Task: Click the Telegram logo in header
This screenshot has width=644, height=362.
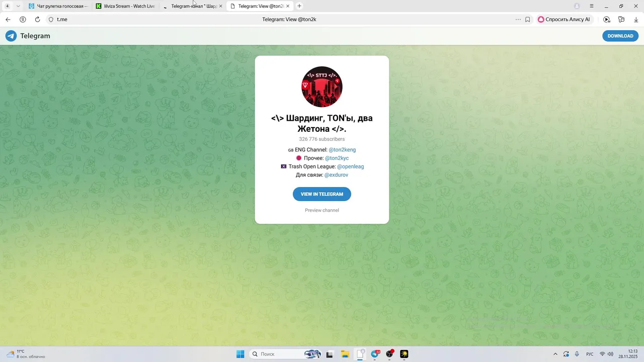Action: click(x=28, y=36)
